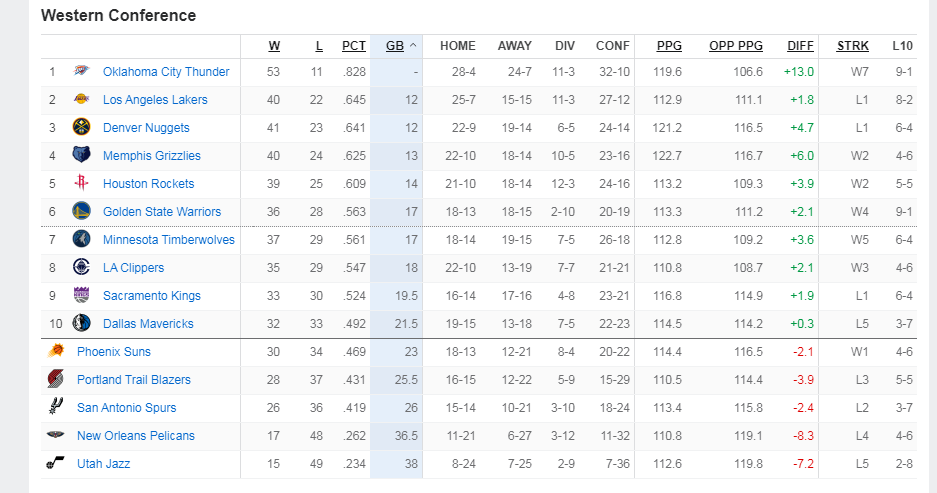Sort standings by W column
The width and height of the screenshot is (937, 493).
(x=274, y=46)
